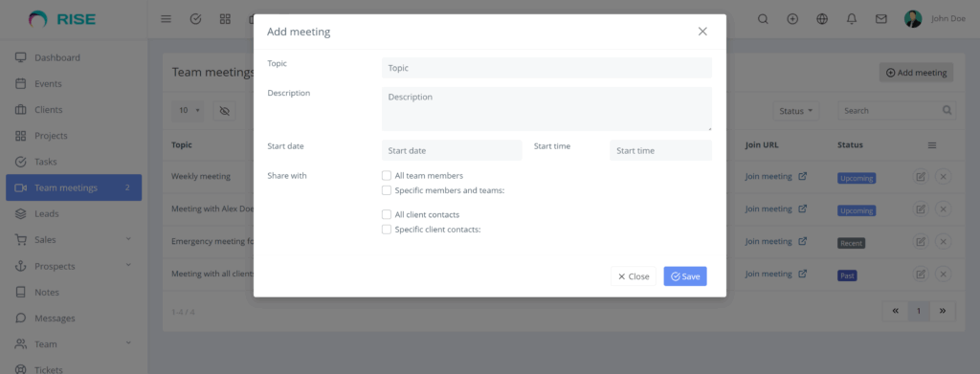The height and width of the screenshot is (374, 980).
Task: Open the Status filter dropdown
Action: 795,111
